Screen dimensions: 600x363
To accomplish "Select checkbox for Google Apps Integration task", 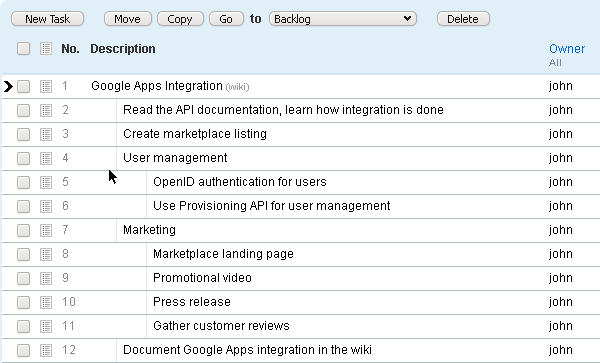I will (23, 86).
